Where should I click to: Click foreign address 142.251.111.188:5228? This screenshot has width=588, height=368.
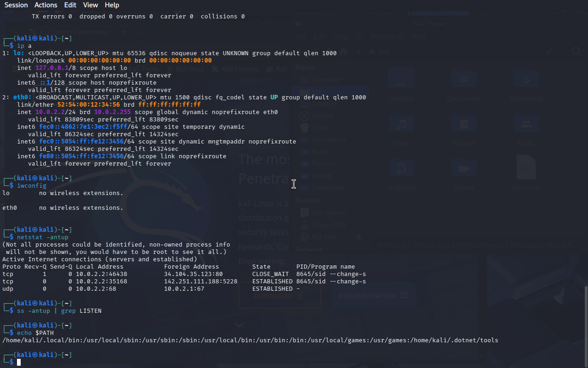point(200,282)
